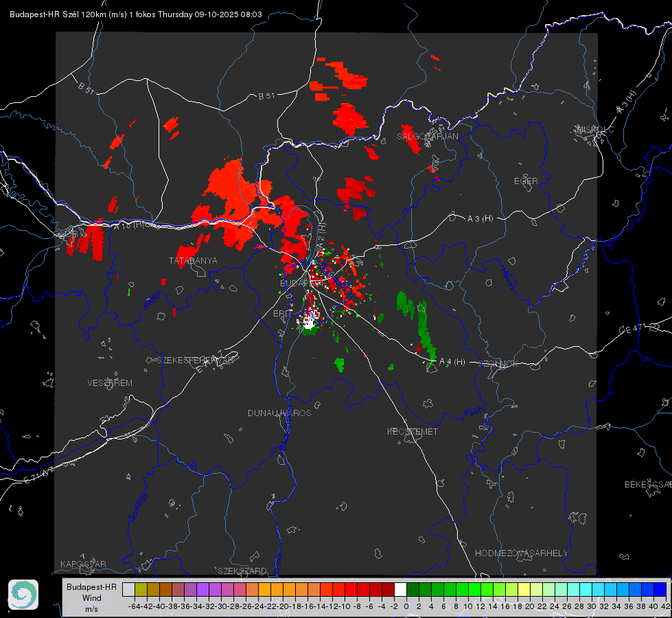Select the SZEKESFEHERVAR city label

[x=194, y=360]
